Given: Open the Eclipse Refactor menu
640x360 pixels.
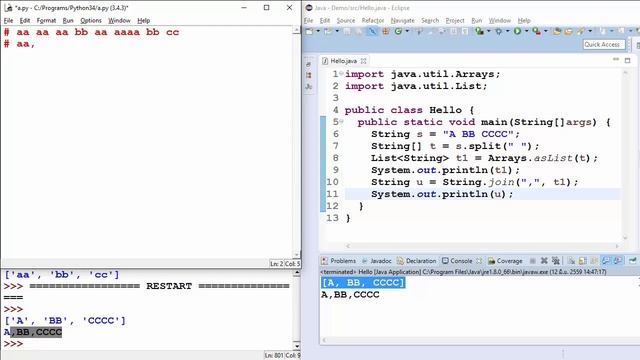Looking at the screenshot, I should click(x=373, y=20).
